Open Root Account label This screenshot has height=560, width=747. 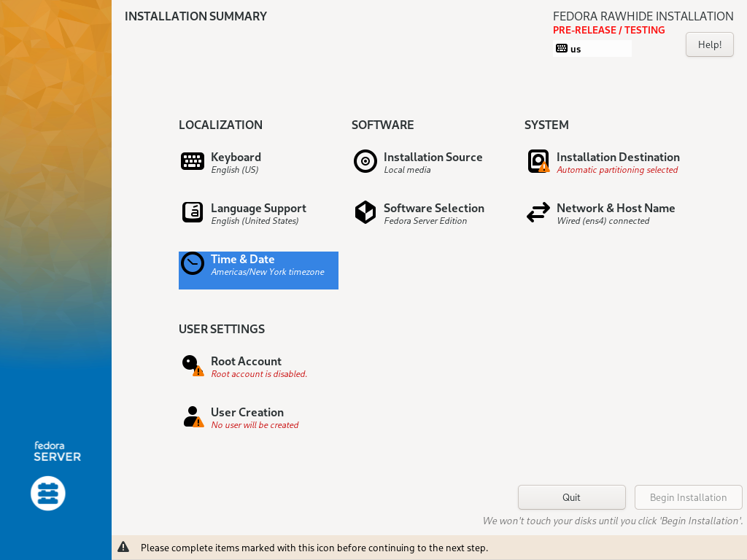246,362
